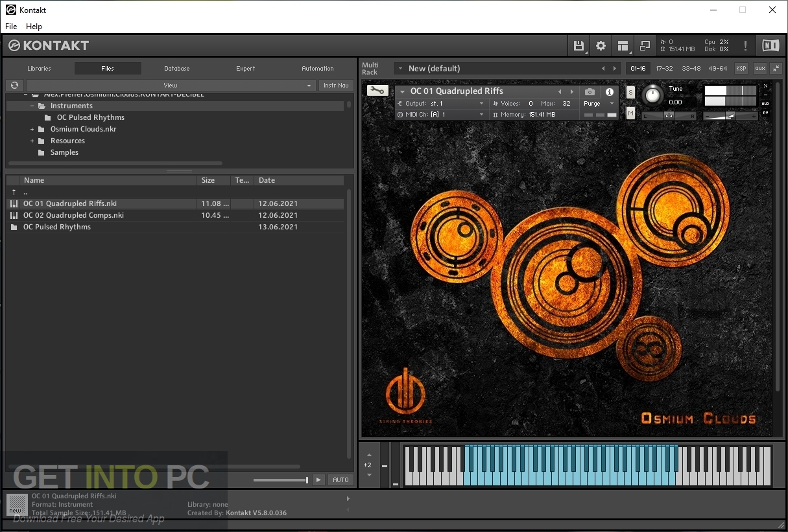Open the instrument name dropdown arrow
The height and width of the screenshot is (532, 788).
[x=403, y=91]
